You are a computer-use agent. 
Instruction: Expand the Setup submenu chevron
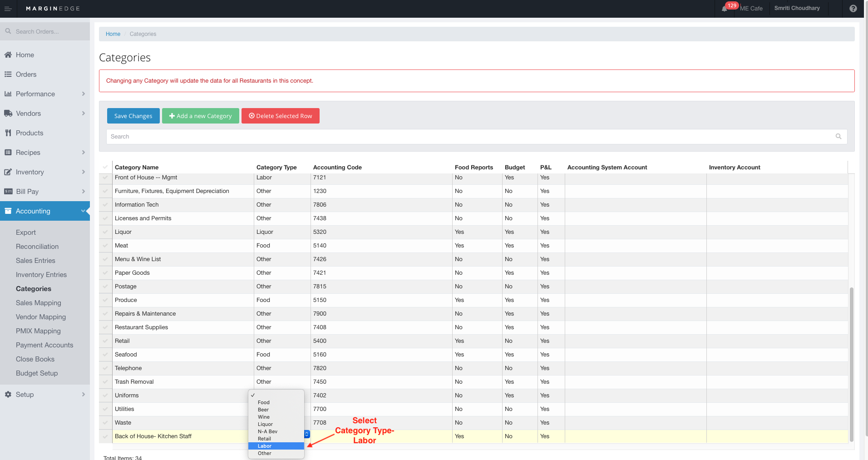84,395
